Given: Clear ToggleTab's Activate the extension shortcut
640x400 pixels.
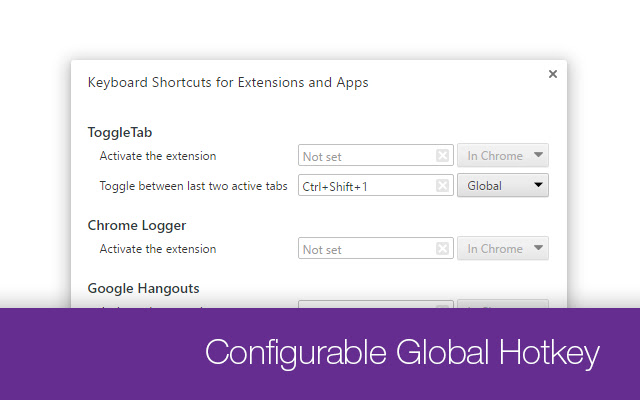Looking at the screenshot, I should tap(442, 156).
